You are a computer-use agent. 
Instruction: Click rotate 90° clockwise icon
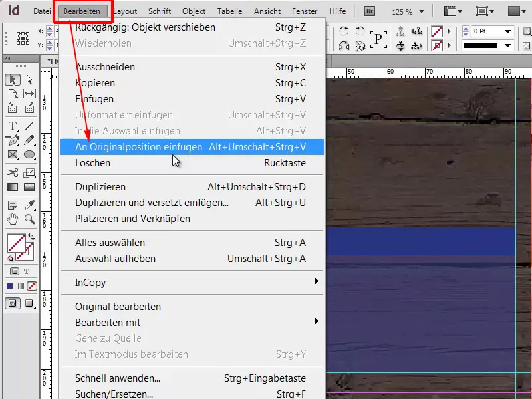[x=344, y=31]
